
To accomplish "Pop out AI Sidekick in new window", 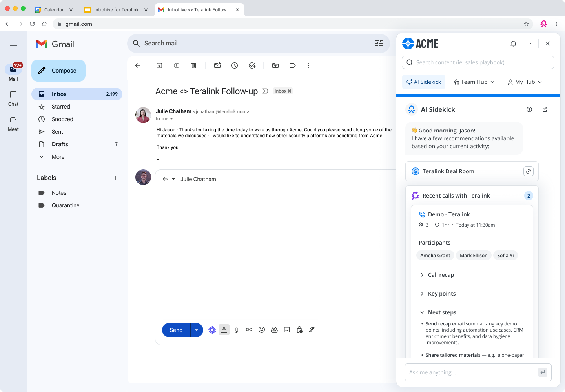I will tap(545, 109).
